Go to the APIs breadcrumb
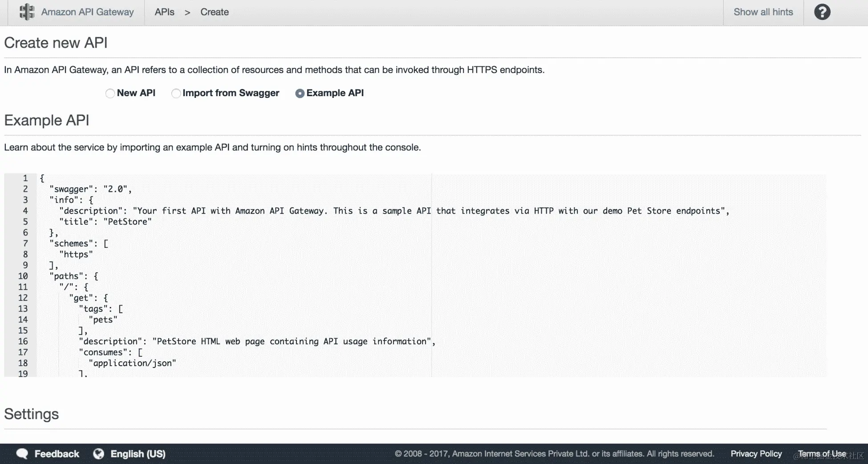Screen dimensions: 868x464 click(164, 12)
